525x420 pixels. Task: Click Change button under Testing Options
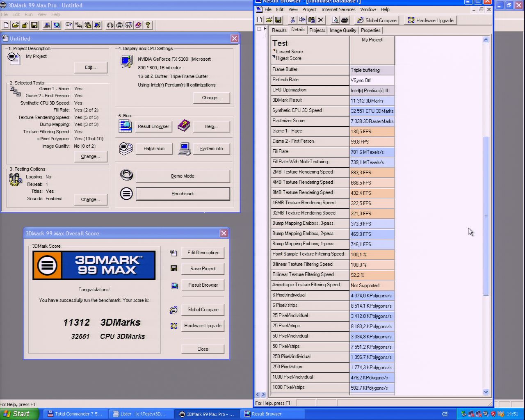point(91,199)
